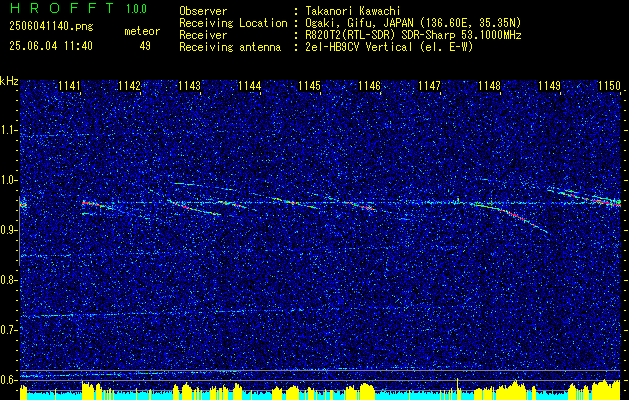
Task: Click the gray vertical frequency range bar
Action: point(20,231)
